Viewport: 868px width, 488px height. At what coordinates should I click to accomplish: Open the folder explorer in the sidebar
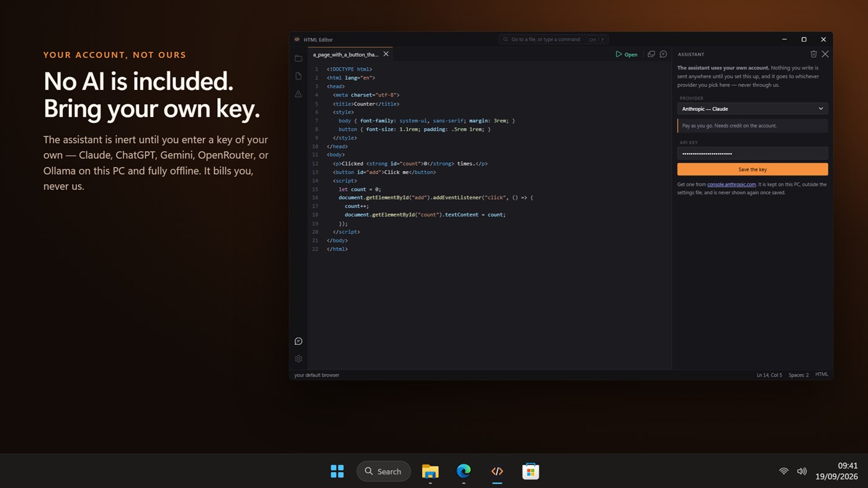tap(298, 58)
